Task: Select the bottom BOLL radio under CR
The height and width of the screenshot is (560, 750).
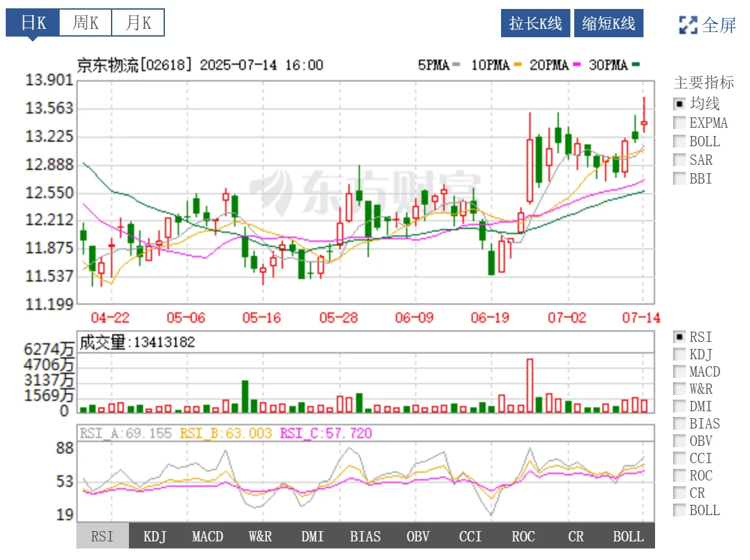Action: point(679,510)
